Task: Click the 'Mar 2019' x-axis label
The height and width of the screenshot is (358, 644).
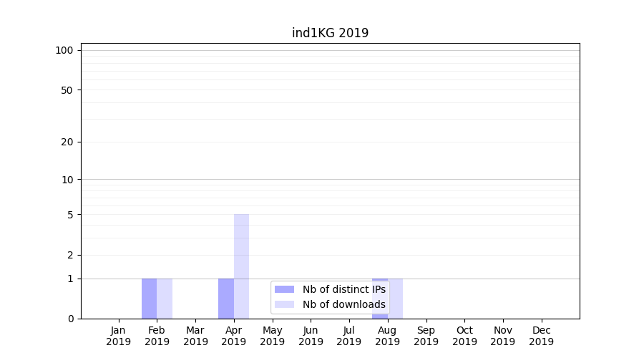Action: pyautogui.click(x=195, y=336)
